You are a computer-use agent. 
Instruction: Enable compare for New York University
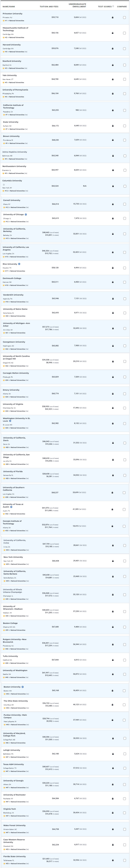pos(124,561)
